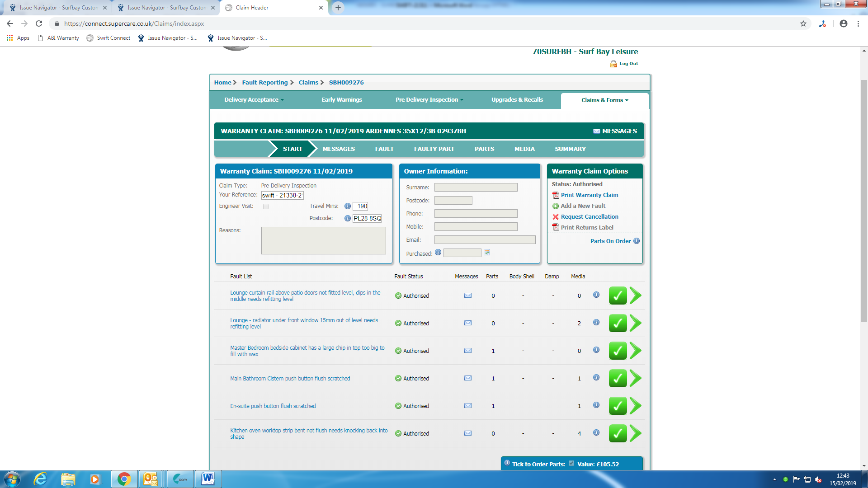Open calendar picker next to Purchased field
This screenshot has height=488, width=868.
tap(487, 253)
